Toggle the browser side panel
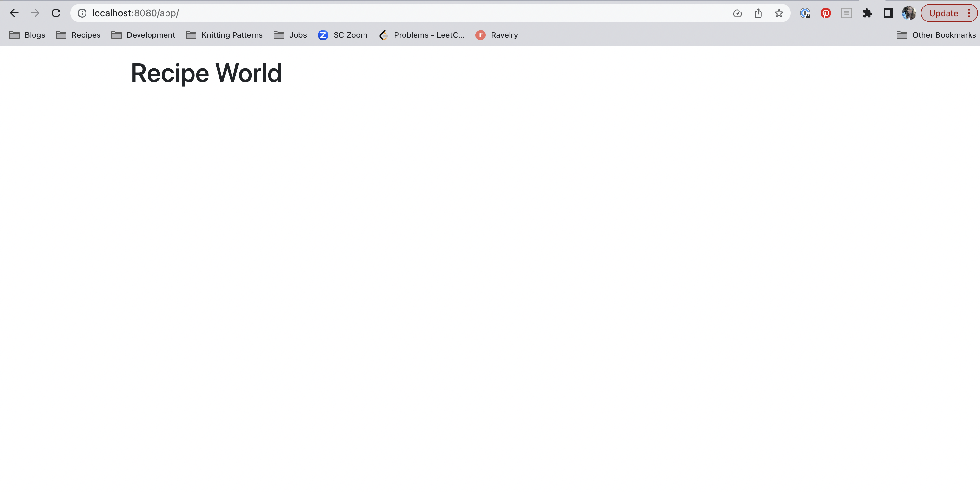This screenshot has height=492, width=980. [888, 13]
